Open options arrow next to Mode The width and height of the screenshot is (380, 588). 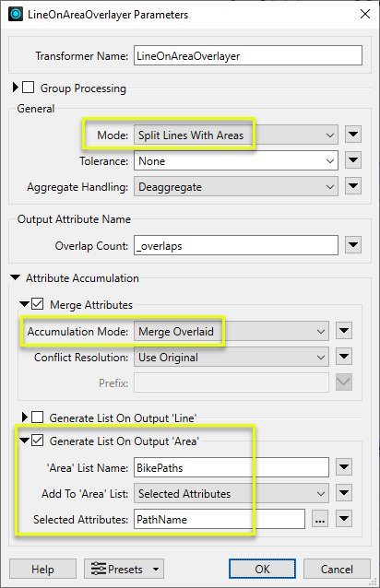pos(353,135)
